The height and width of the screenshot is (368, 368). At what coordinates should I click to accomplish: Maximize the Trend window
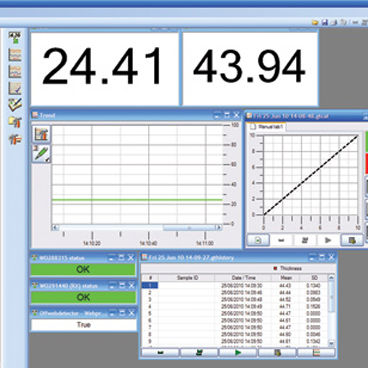tap(227, 115)
